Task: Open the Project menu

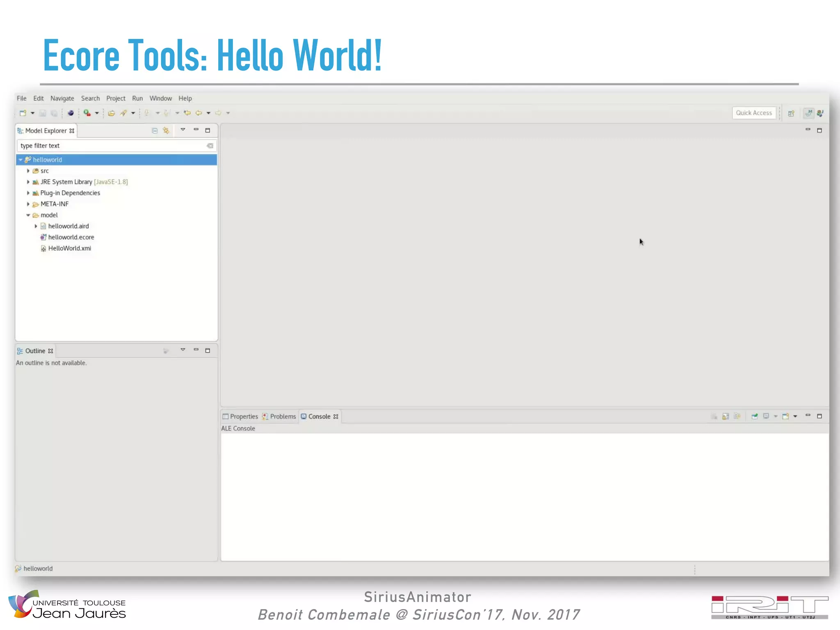Action: [x=116, y=98]
